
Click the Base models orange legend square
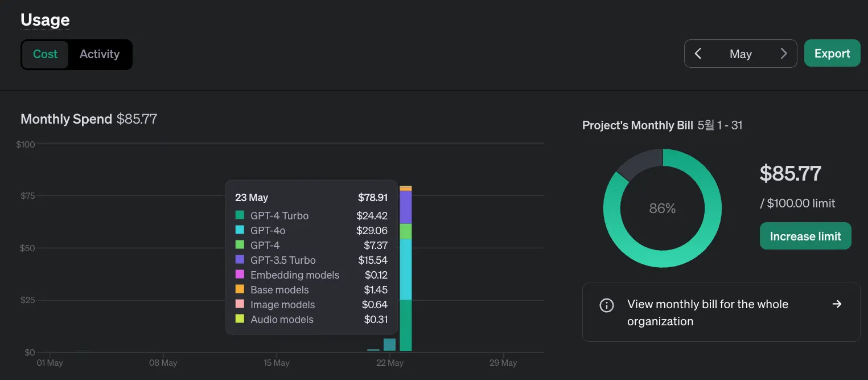click(x=240, y=289)
